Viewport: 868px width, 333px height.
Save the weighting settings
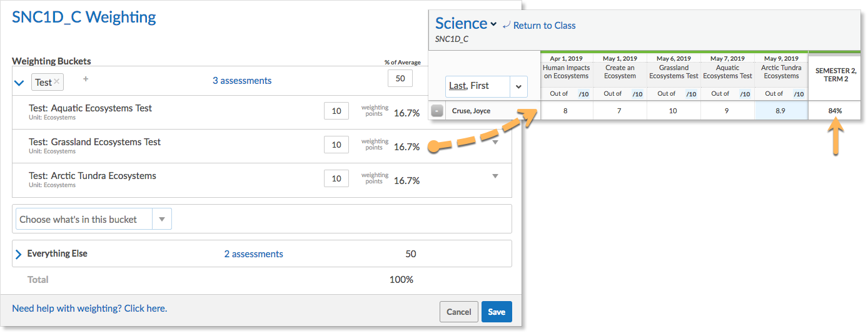(x=497, y=312)
